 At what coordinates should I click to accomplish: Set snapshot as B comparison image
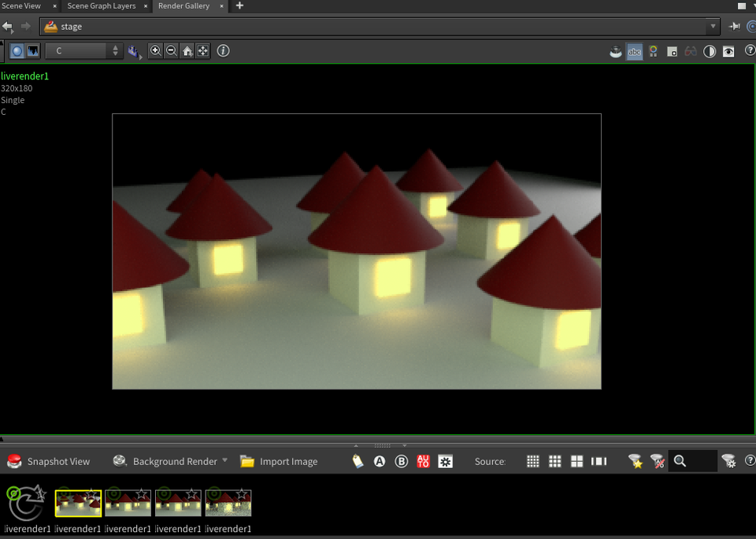(402, 461)
